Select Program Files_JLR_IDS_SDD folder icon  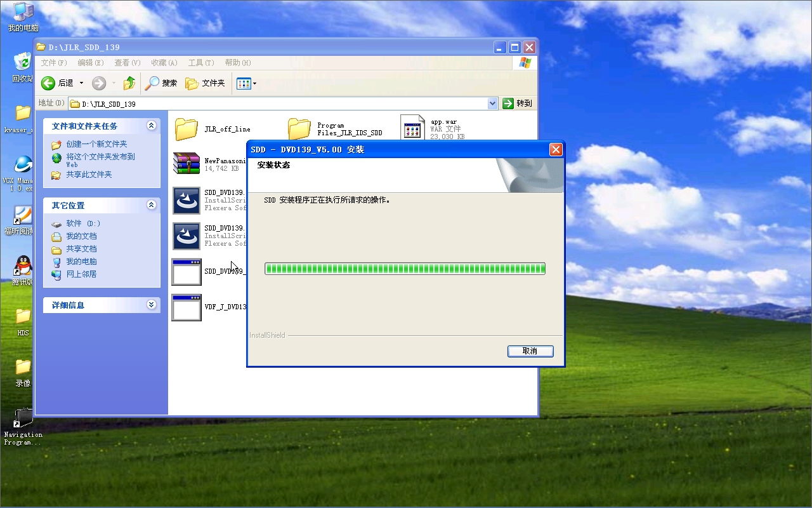(x=299, y=129)
